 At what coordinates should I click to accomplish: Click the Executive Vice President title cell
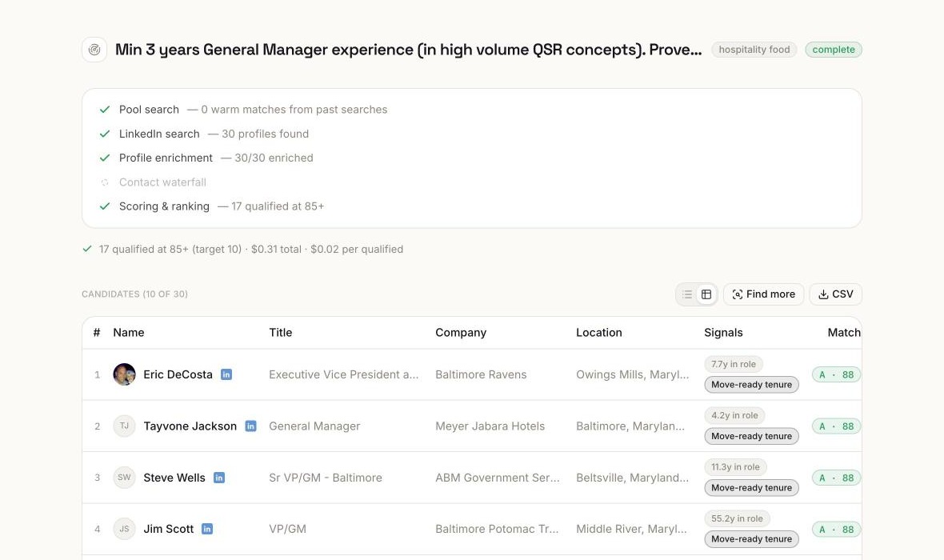tap(344, 374)
